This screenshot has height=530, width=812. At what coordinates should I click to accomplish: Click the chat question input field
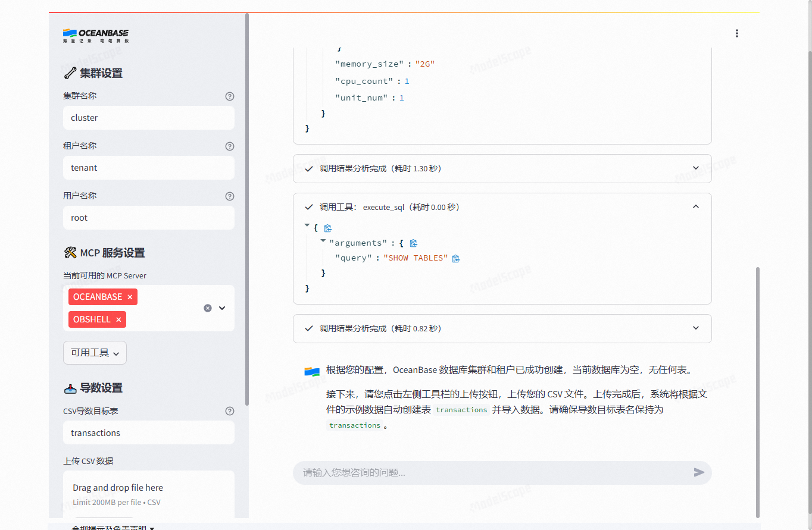tap(476, 472)
